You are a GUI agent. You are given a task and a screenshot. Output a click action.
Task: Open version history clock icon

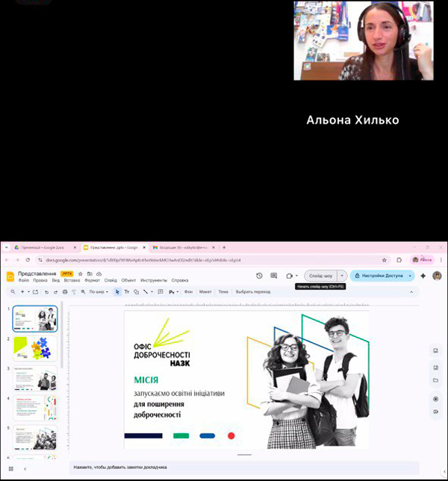click(x=259, y=276)
